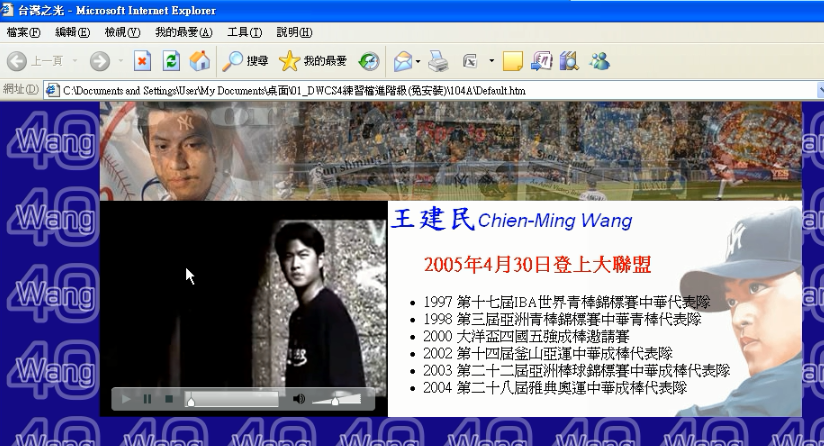Click the Forward arrow button
824x446 pixels.
[99, 61]
